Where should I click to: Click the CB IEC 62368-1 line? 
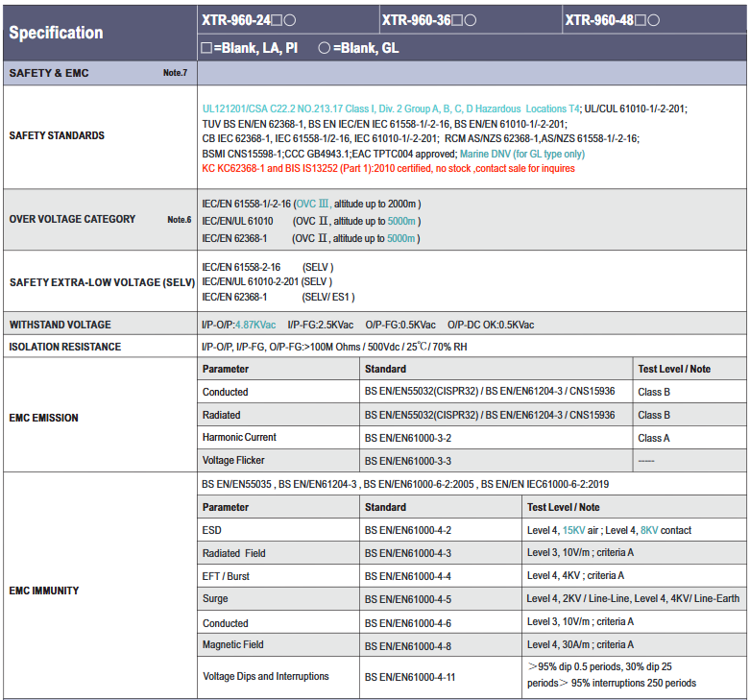tap(421, 138)
